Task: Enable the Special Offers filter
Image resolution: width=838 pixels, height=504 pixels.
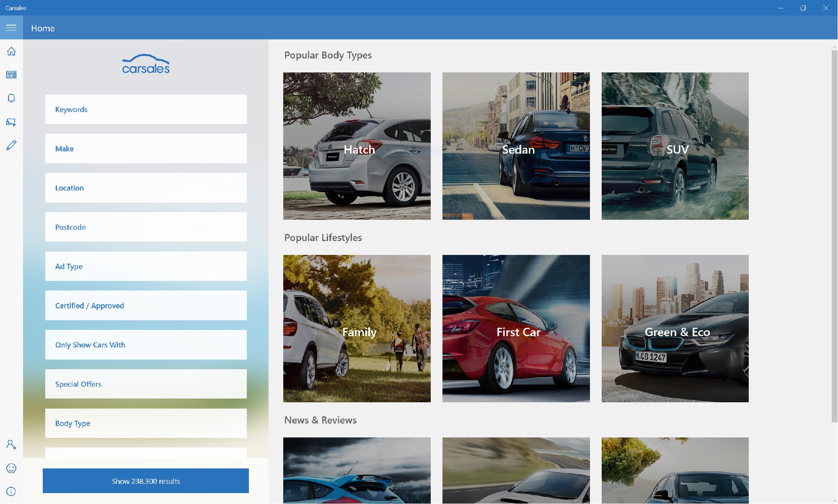Action: [x=145, y=384]
